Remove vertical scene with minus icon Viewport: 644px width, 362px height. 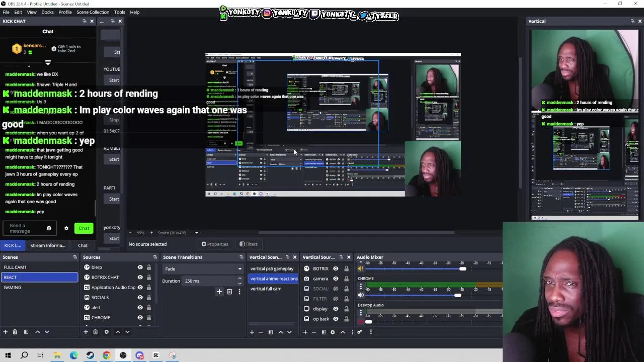coord(260,332)
